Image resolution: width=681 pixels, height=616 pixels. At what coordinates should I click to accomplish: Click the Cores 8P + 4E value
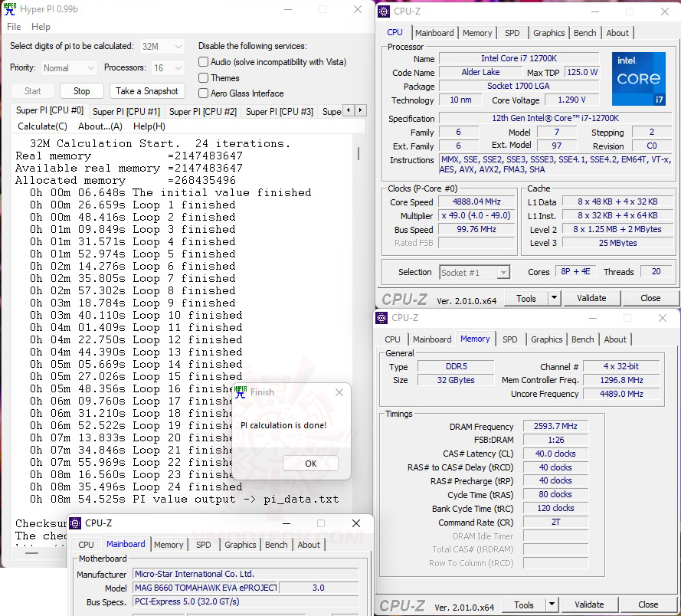click(575, 271)
